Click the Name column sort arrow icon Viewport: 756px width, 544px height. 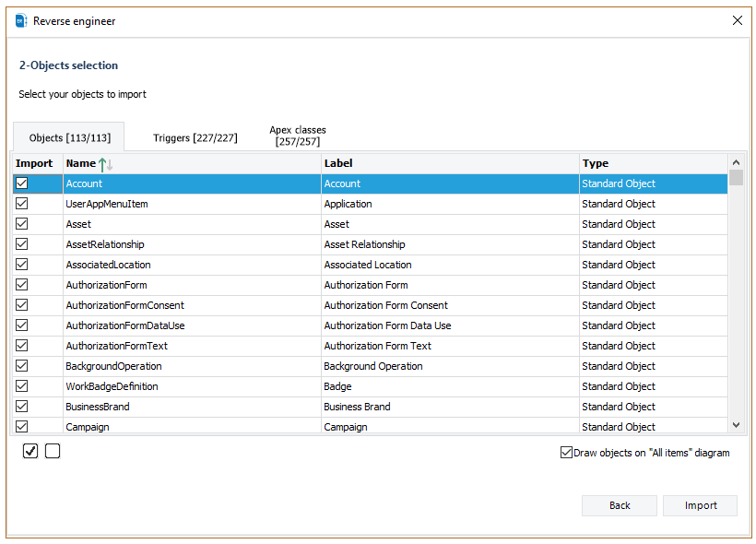point(106,164)
